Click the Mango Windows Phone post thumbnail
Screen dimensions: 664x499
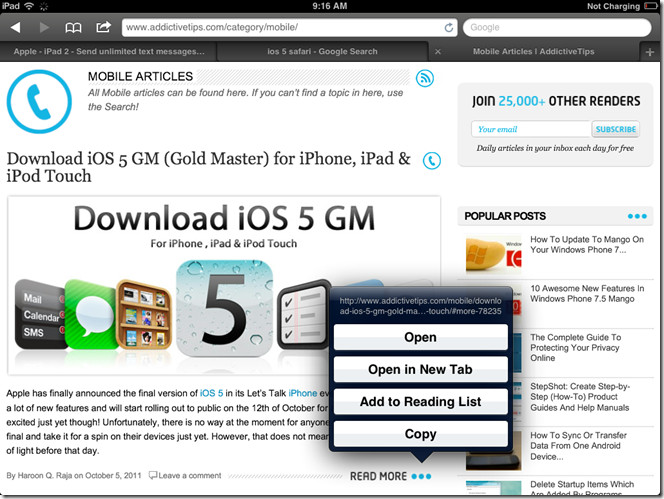(x=493, y=254)
